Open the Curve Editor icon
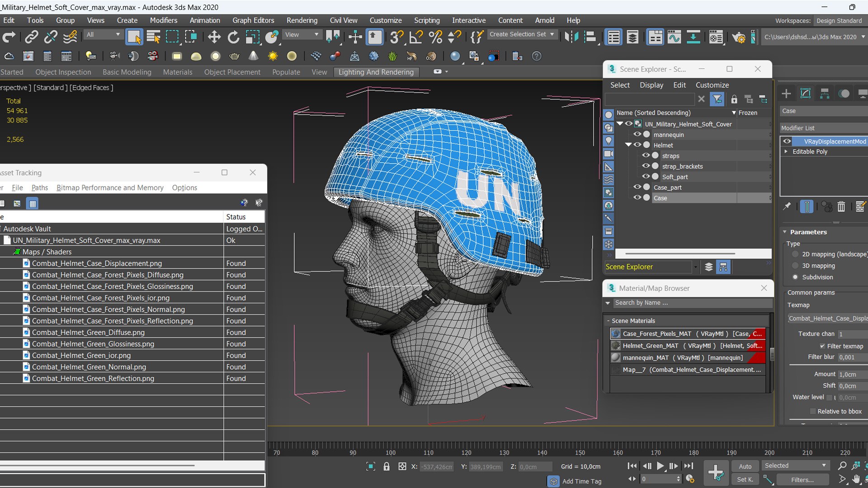This screenshot has height=488, width=868. tap(674, 37)
